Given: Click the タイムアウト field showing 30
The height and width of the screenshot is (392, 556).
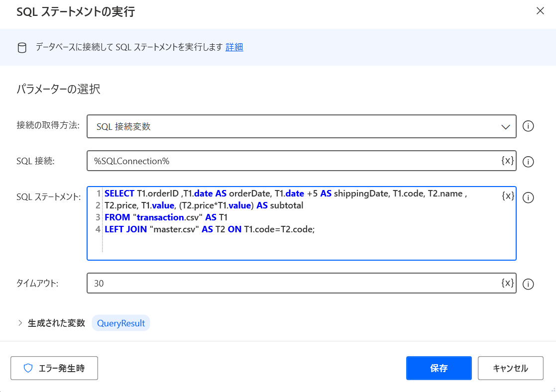Looking at the screenshot, I should click(302, 283).
